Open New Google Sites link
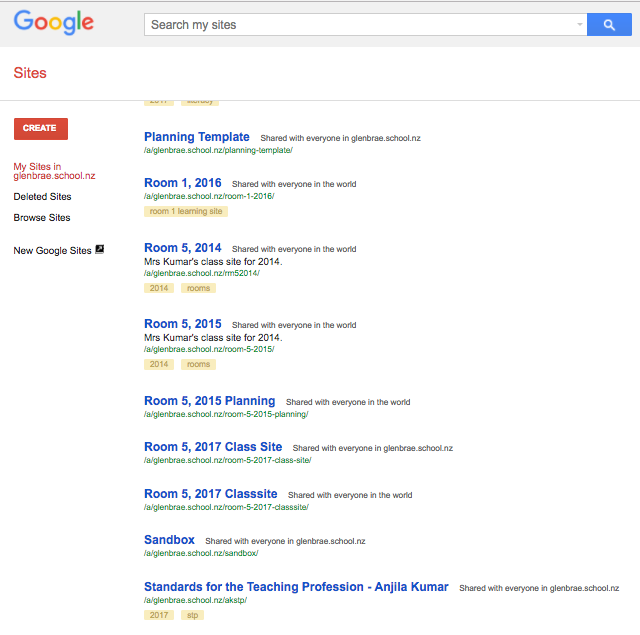The image size is (640, 635). pos(52,251)
